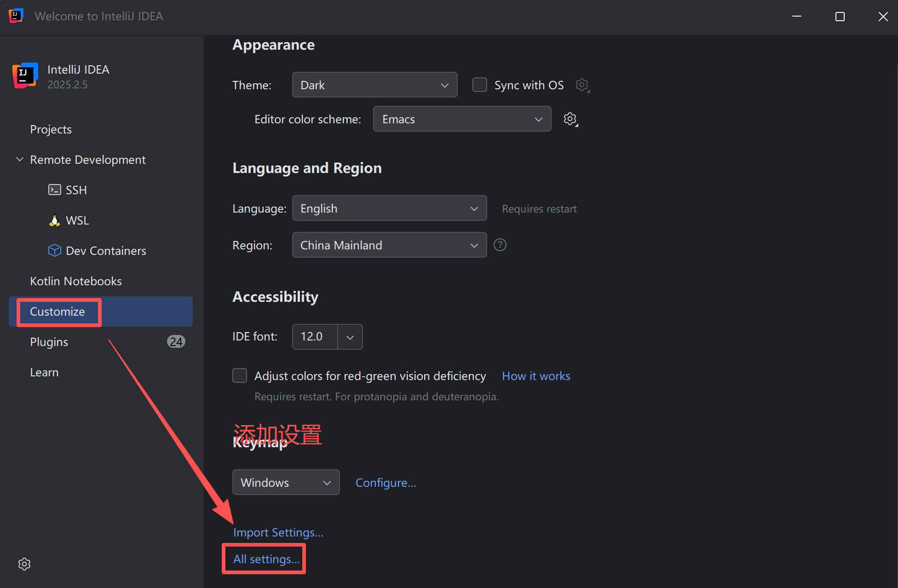Maximize the Welcome window
This screenshot has height=588, width=898.
[840, 17]
